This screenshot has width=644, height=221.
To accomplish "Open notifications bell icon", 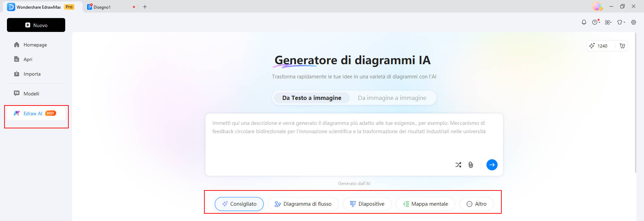I will click(584, 22).
